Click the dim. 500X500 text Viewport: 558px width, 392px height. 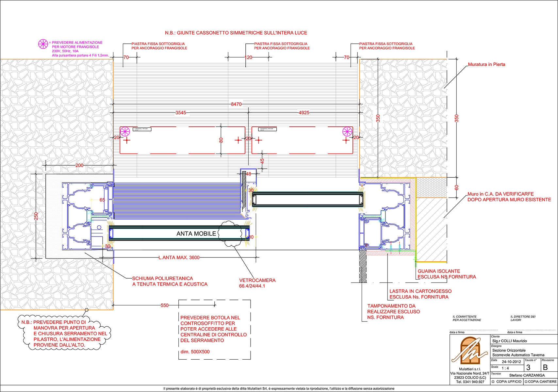195,352
